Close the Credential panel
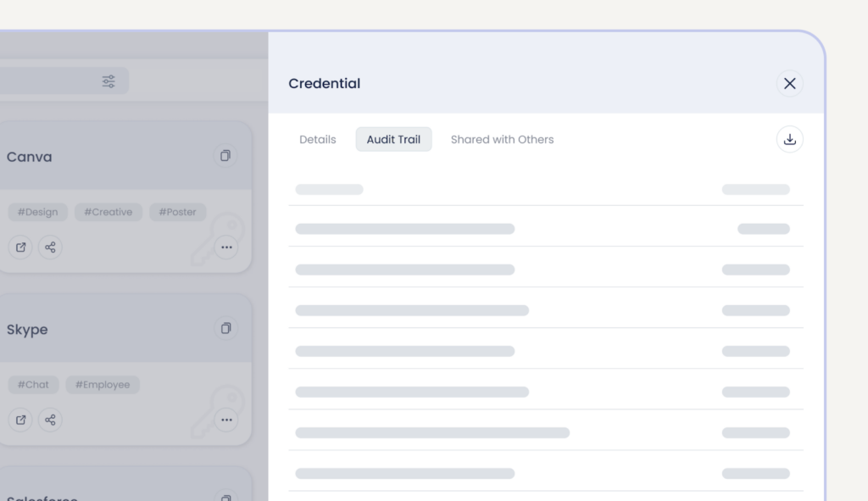 click(x=789, y=83)
